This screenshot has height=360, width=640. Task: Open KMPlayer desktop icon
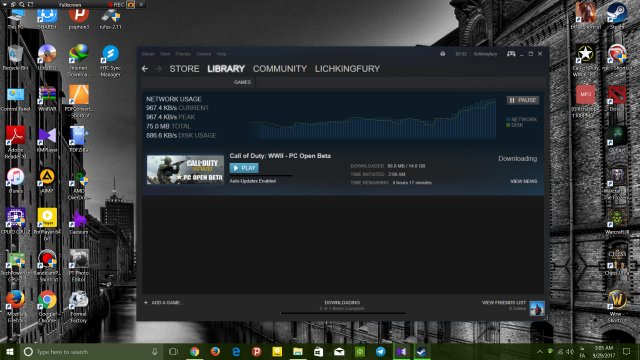coord(47,140)
